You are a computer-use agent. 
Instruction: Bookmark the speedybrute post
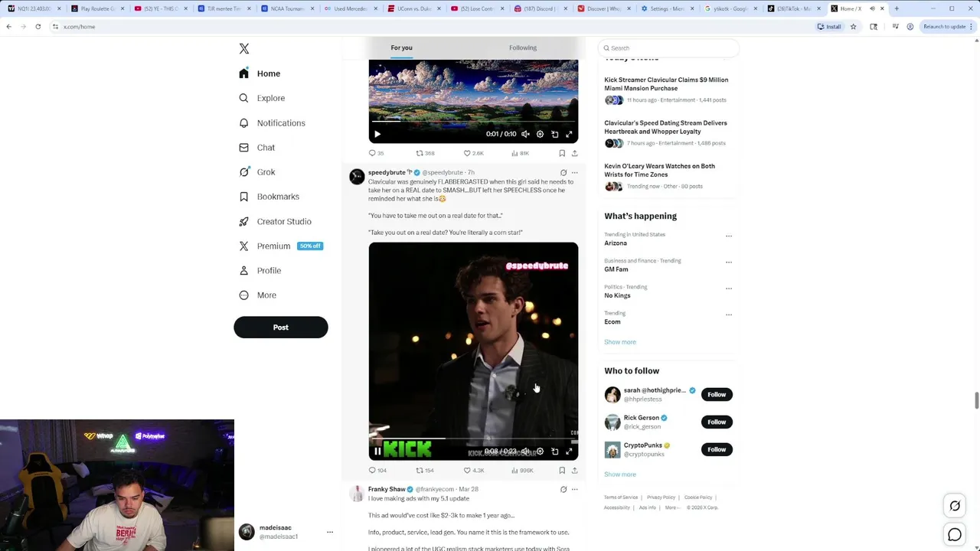(x=562, y=471)
